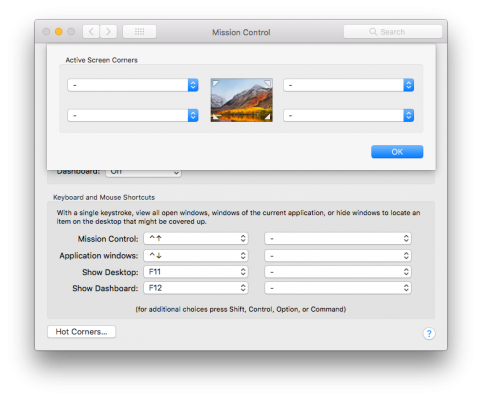Show all preferences grid icon

[x=139, y=32]
